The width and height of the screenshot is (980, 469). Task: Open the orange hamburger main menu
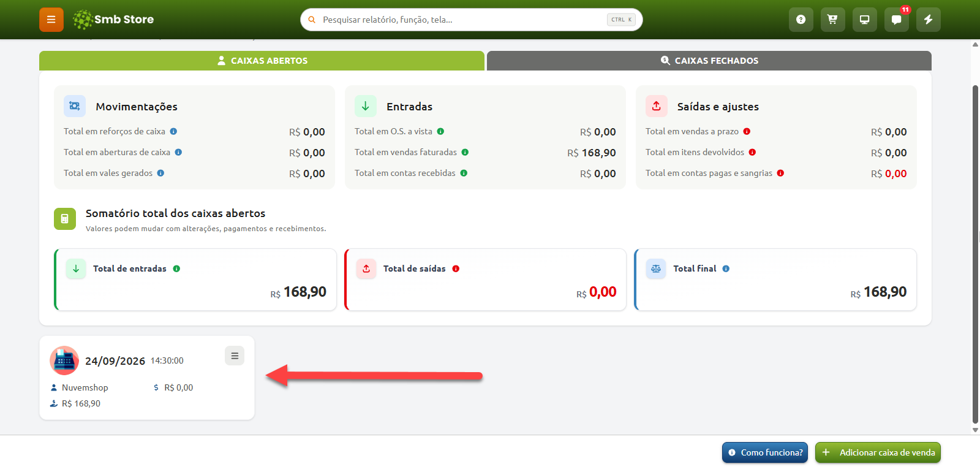pos(51,20)
